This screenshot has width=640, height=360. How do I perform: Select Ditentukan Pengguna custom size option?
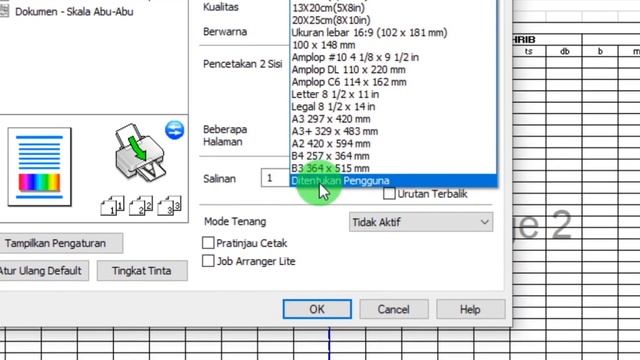pos(393,180)
